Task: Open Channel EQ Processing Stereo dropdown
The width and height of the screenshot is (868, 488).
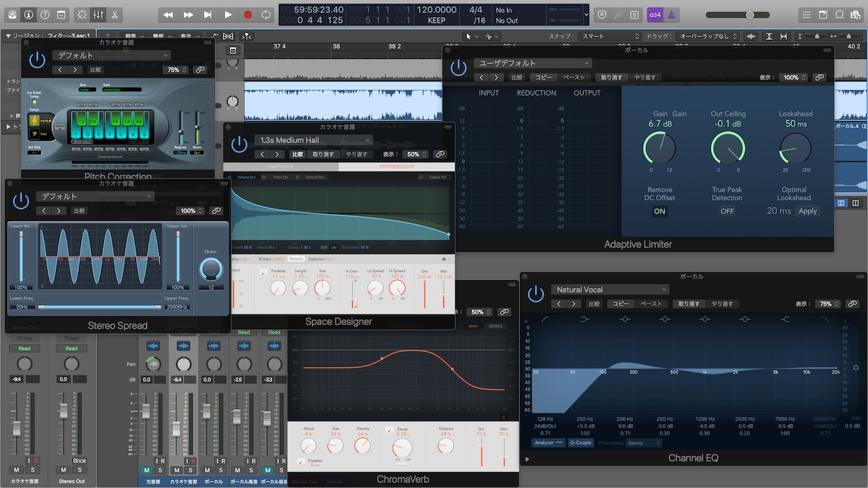Action: [x=643, y=442]
